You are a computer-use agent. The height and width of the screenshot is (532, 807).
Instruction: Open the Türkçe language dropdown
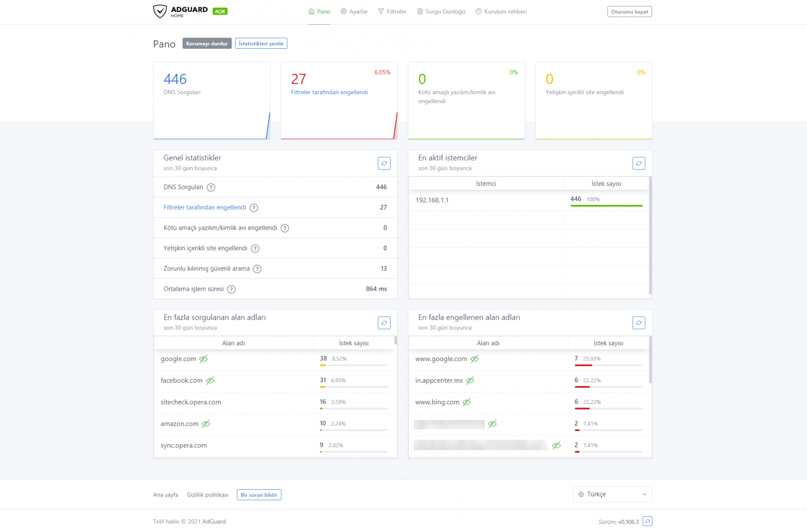[x=612, y=495]
